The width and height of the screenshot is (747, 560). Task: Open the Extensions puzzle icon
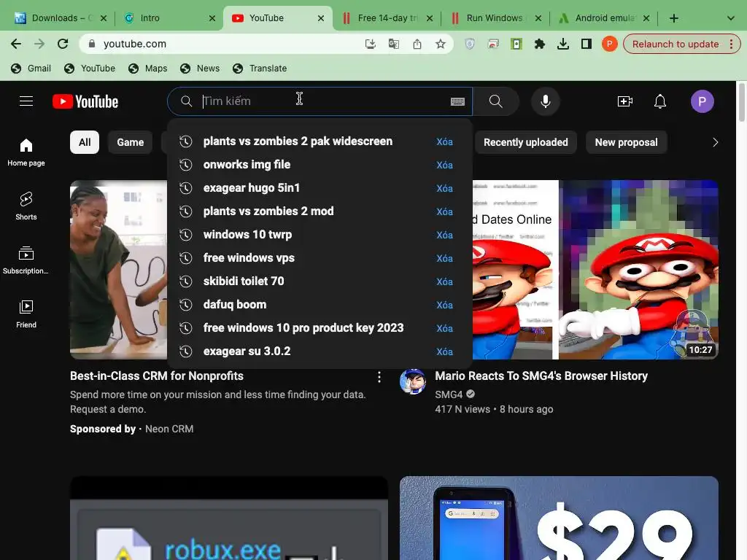(539, 44)
